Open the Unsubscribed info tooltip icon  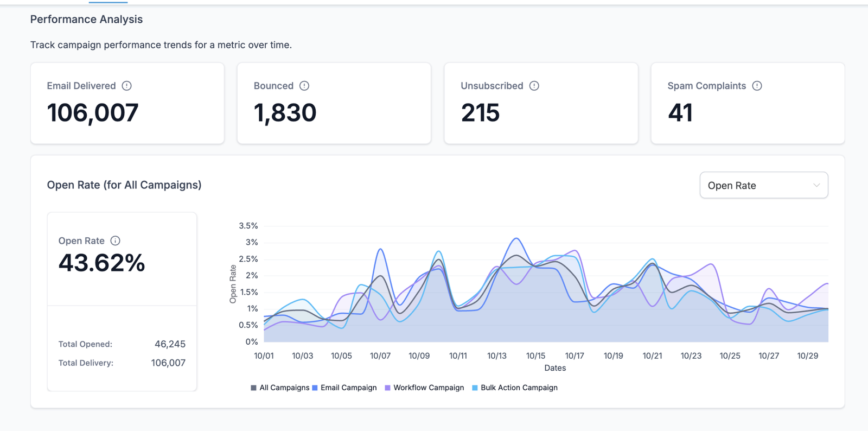(534, 86)
